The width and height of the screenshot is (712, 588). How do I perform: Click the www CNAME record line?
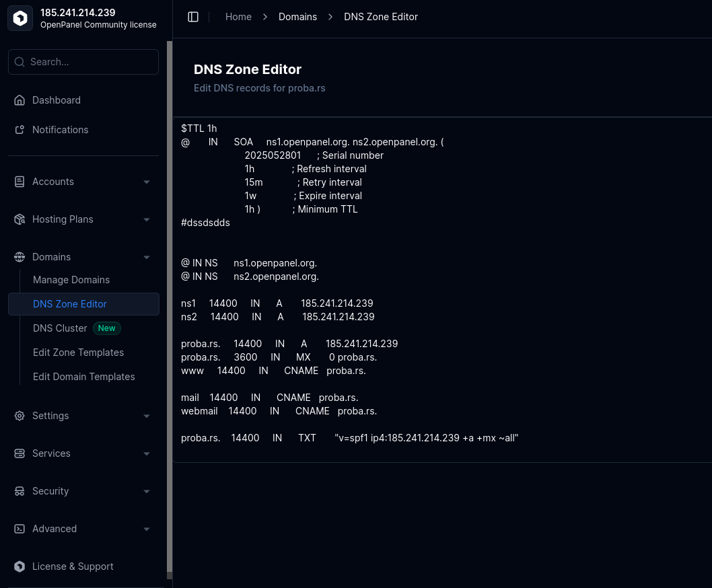(x=273, y=371)
